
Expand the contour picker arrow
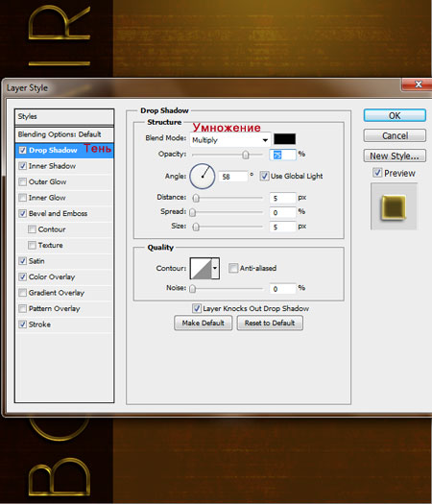[x=216, y=268]
